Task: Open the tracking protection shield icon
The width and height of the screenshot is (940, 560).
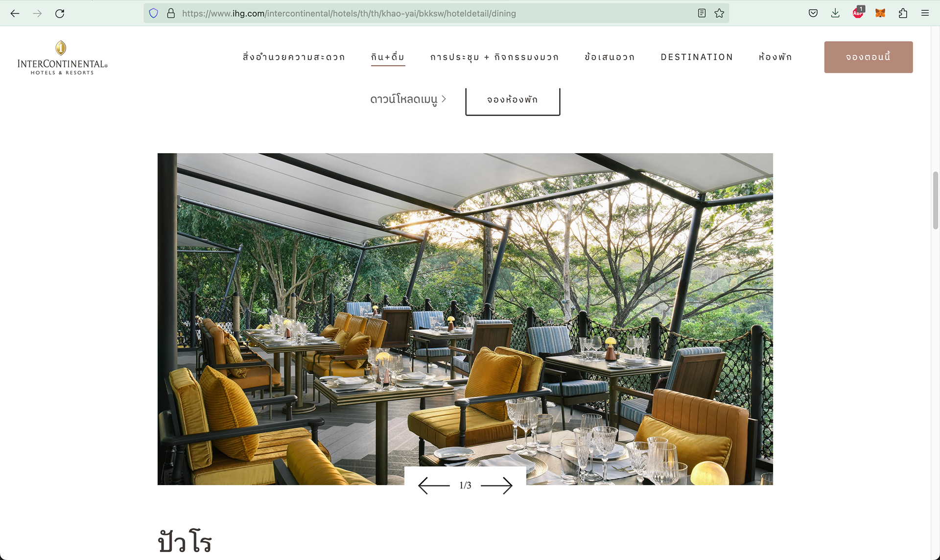Action: [x=154, y=13]
